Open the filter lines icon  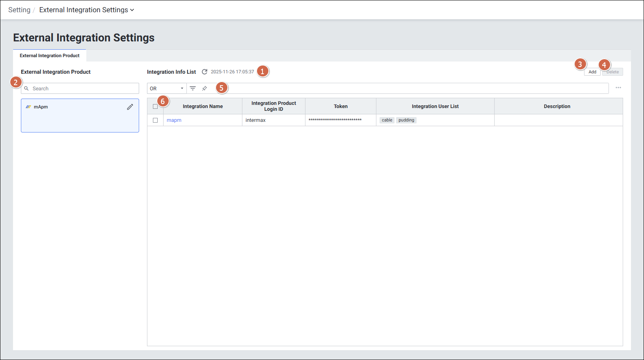tap(193, 88)
